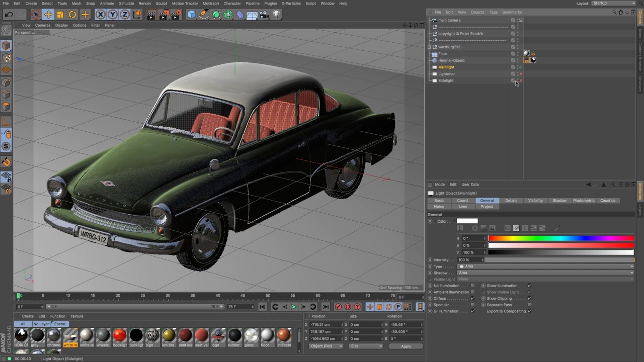
Task: Uncheck the GI Illumination checkbox
Action: [472, 311]
